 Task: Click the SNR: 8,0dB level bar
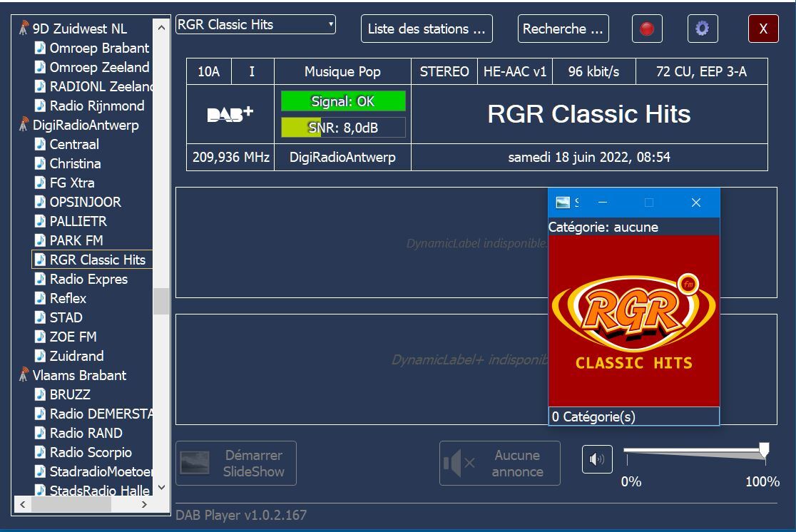click(343, 128)
